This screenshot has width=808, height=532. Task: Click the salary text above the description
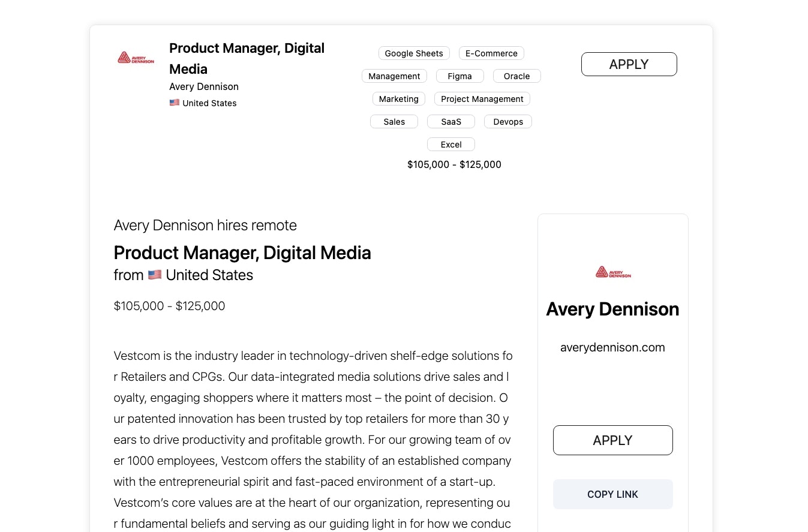click(x=169, y=306)
